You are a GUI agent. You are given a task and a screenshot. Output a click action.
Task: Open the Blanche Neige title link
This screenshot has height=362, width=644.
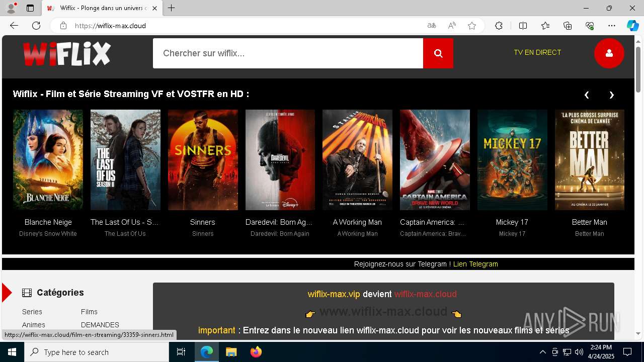coord(48,222)
